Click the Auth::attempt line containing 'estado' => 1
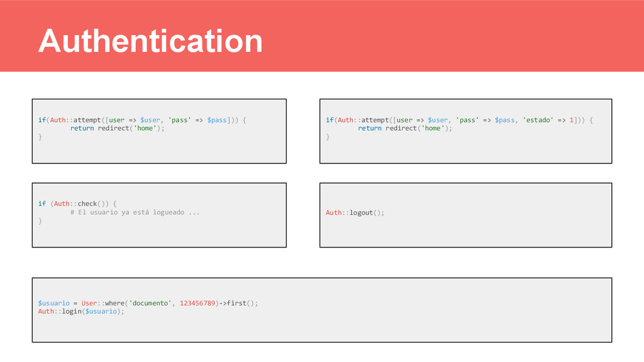 pos(459,120)
